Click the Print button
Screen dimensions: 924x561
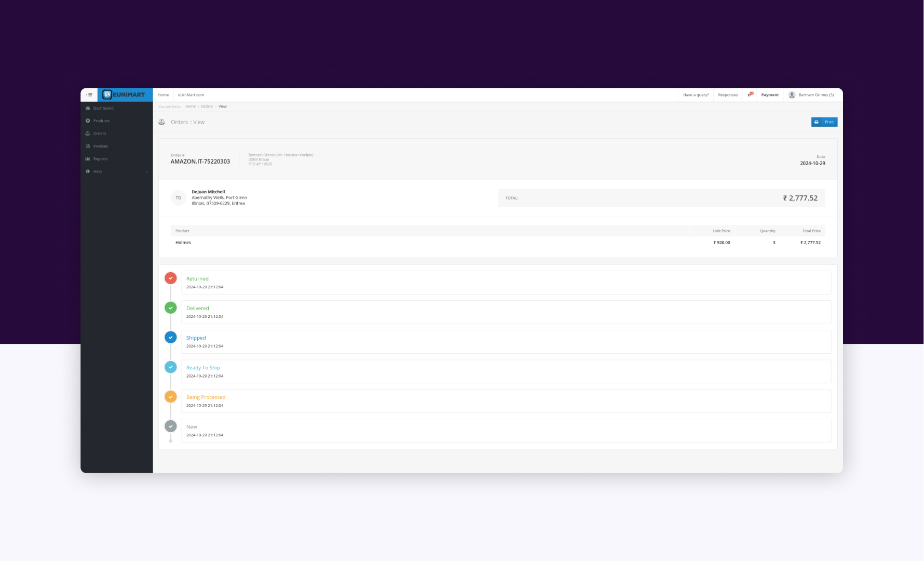point(824,122)
